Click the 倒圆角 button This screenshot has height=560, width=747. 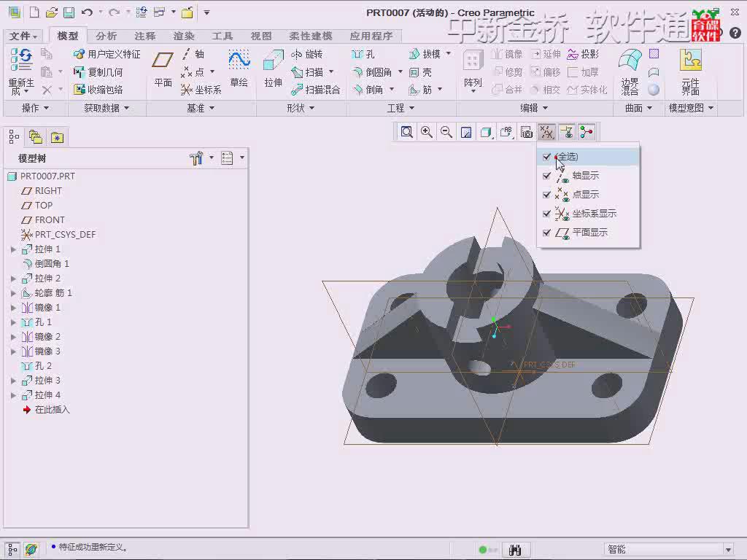(373, 72)
